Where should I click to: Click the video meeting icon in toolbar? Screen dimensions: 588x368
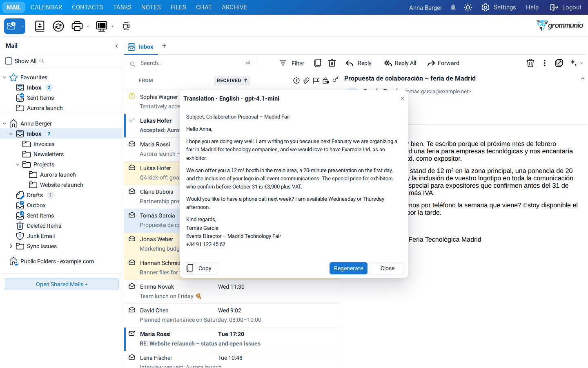tap(126, 26)
